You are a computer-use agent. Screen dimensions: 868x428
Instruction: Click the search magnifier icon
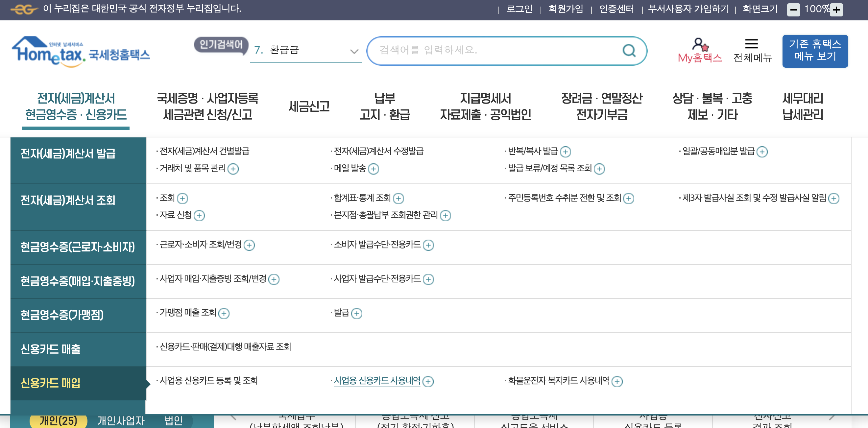629,51
